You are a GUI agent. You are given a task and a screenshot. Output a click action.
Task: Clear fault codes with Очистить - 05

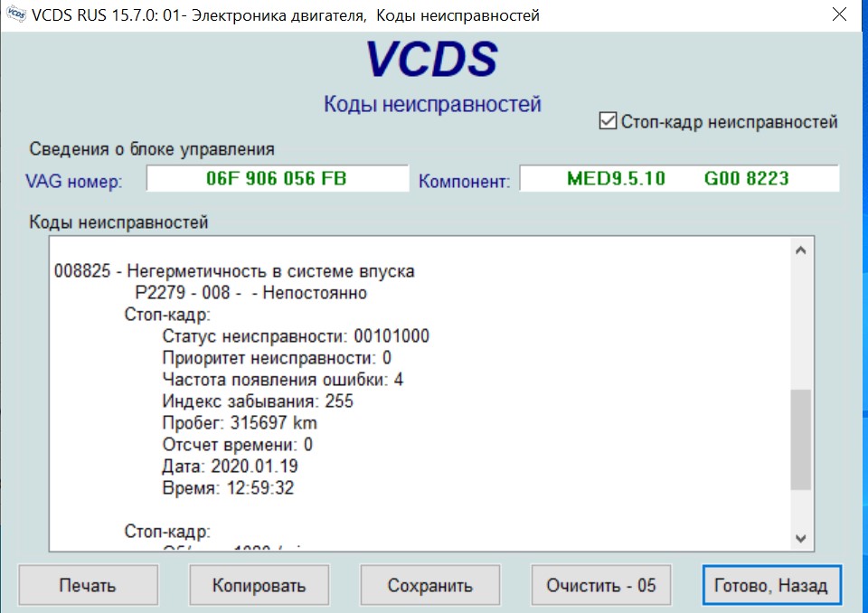coord(600,585)
